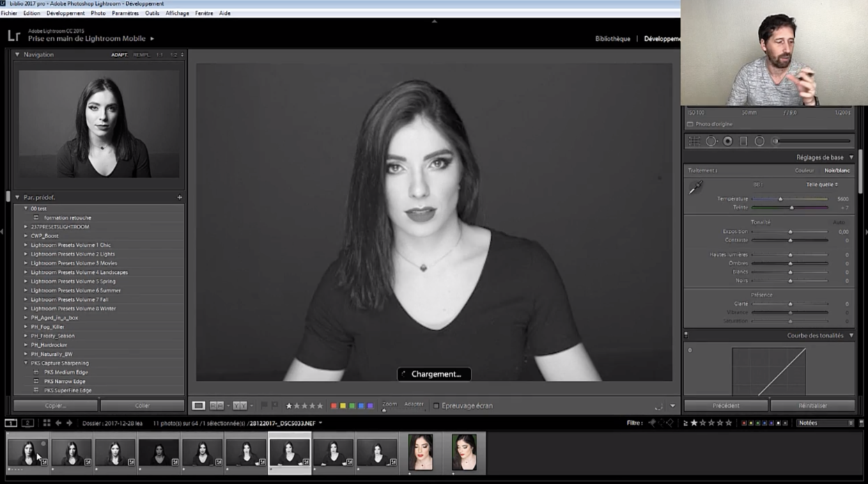Click the Coller button

[x=142, y=405]
